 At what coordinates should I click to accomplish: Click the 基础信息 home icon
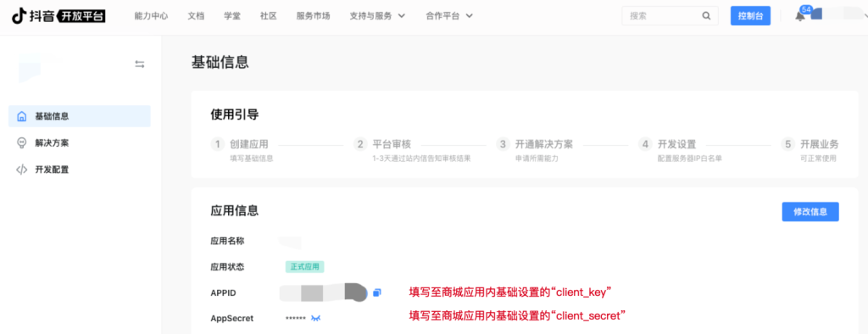click(21, 116)
